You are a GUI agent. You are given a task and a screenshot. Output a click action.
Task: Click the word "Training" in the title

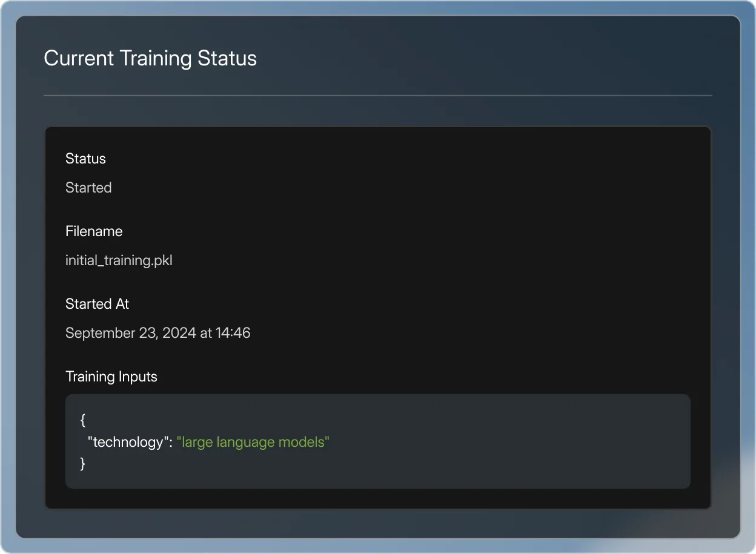click(156, 58)
